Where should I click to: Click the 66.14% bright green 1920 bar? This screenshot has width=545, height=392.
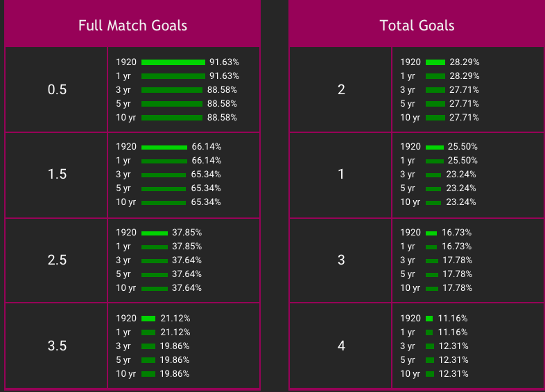point(164,148)
